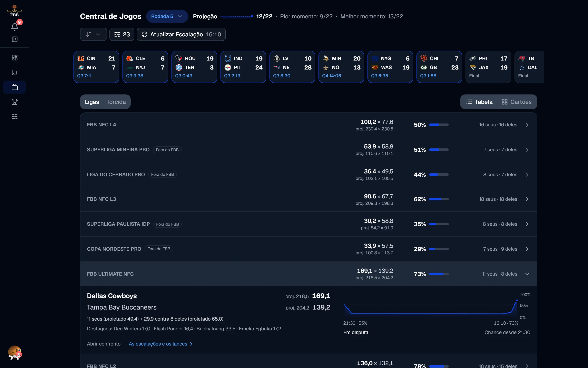The width and height of the screenshot is (588, 368).
Task: Open the user avatar at bottom left
Action: click(x=14, y=353)
